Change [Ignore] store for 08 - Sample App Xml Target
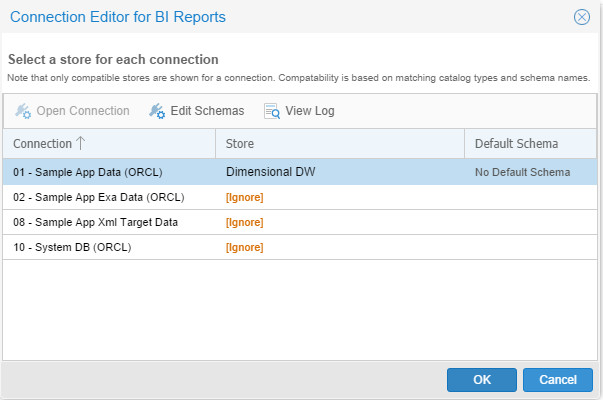 pyautogui.click(x=245, y=222)
